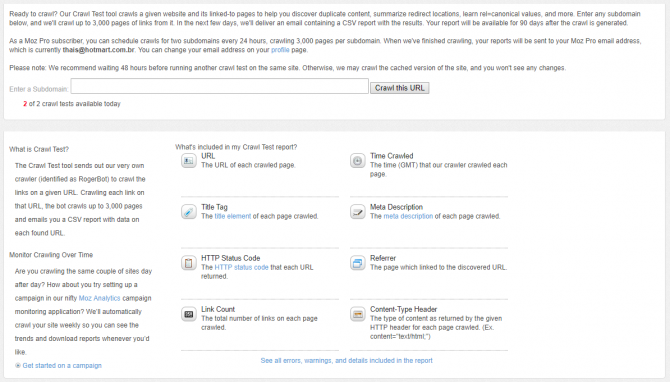This screenshot has width=670, height=382.
Task: Click the Link Count icon
Action: 188,314
